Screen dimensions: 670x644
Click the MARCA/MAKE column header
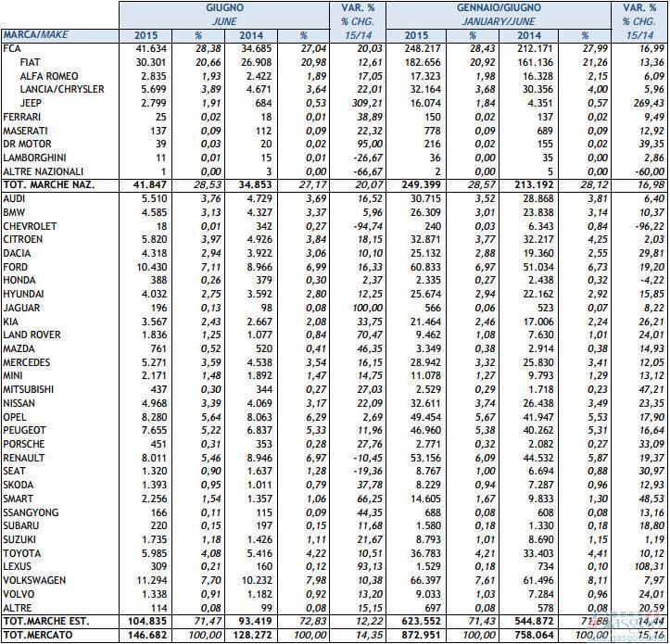[x=35, y=35]
